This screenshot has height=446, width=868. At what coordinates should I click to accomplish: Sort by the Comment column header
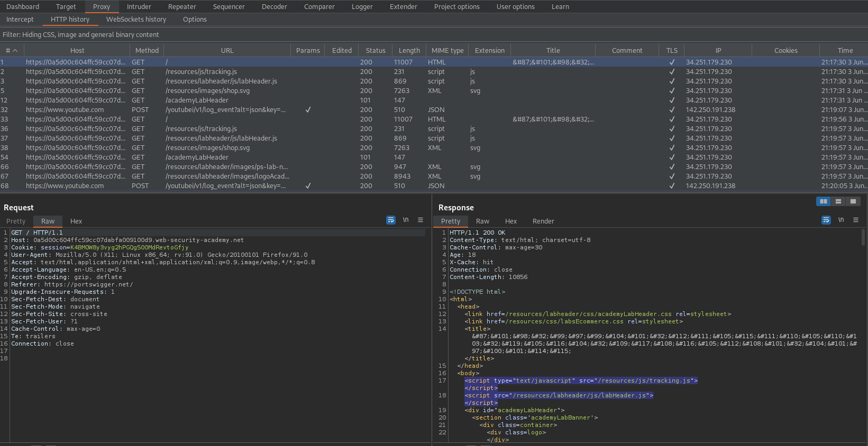pyautogui.click(x=627, y=51)
